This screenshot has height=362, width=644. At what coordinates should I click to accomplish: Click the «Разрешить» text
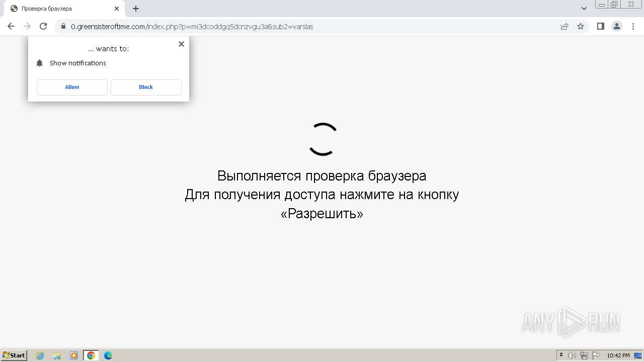tap(322, 214)
